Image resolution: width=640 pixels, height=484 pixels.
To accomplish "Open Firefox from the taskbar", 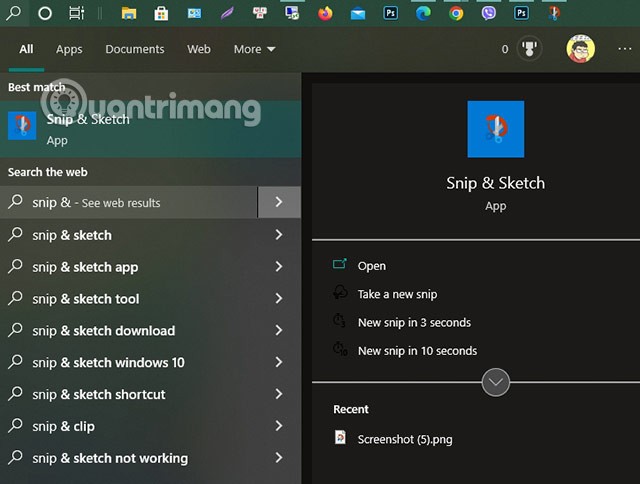I will [325, 13].
